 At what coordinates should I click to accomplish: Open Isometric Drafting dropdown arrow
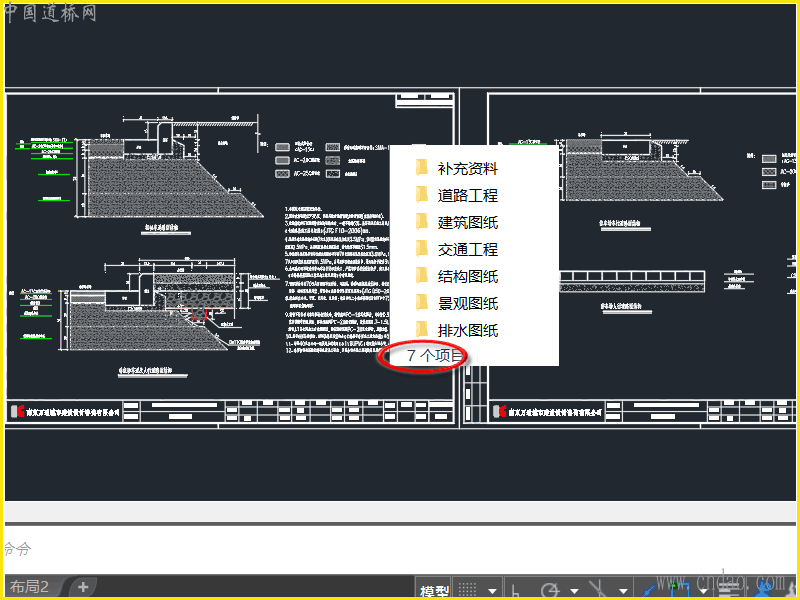pos(623,591)
